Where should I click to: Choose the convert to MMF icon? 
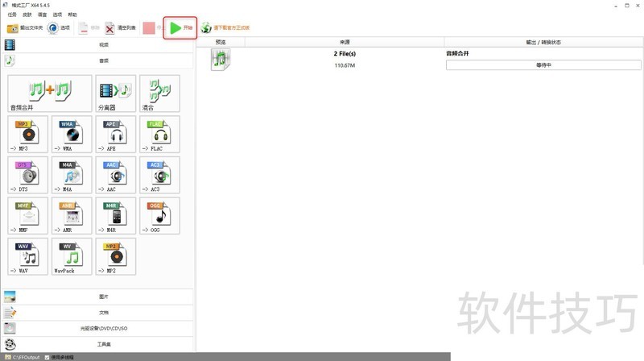pos(28,215)
